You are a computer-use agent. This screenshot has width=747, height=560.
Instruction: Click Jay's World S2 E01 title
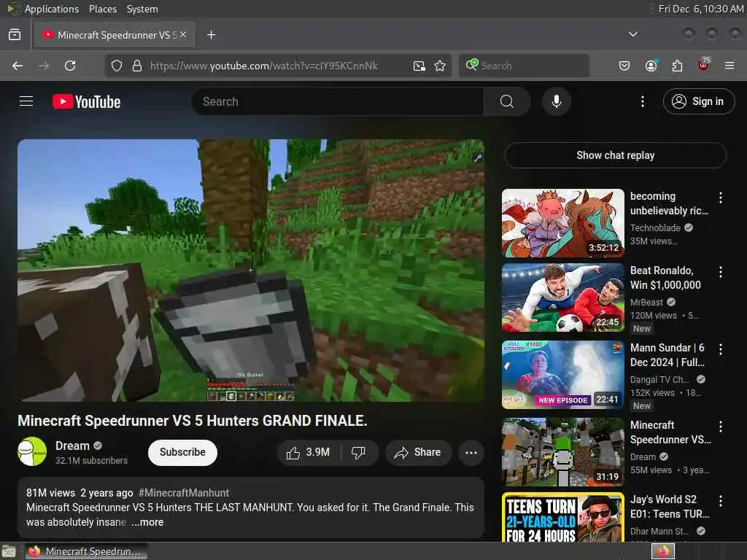[670, 507]
